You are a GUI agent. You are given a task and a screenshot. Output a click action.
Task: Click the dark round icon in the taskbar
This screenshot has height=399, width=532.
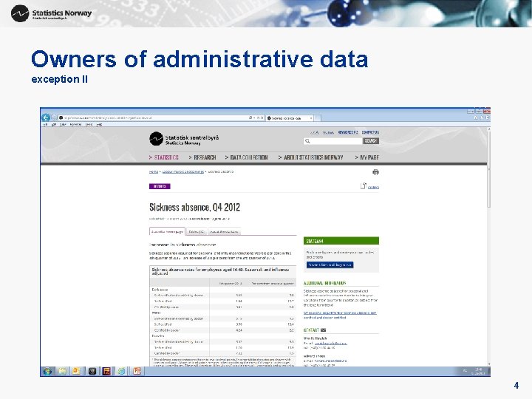pyautogui.click(x=92, y=371)
